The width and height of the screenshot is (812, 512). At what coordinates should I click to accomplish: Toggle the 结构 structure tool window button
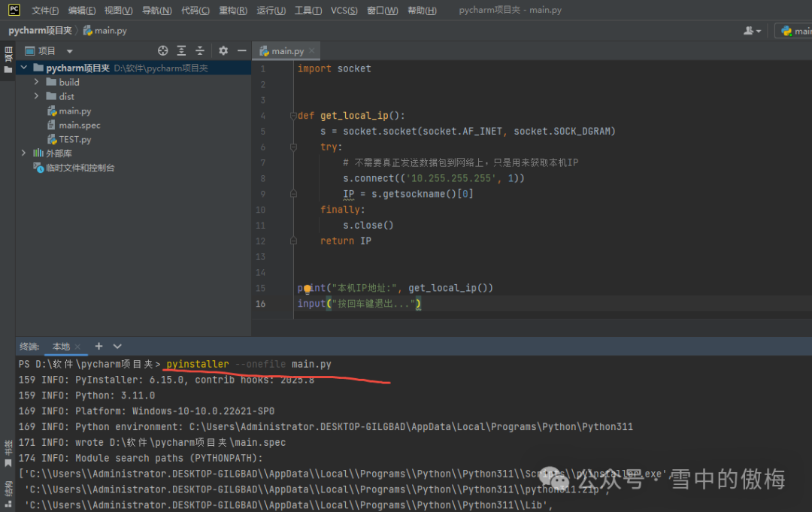[8, 493]
